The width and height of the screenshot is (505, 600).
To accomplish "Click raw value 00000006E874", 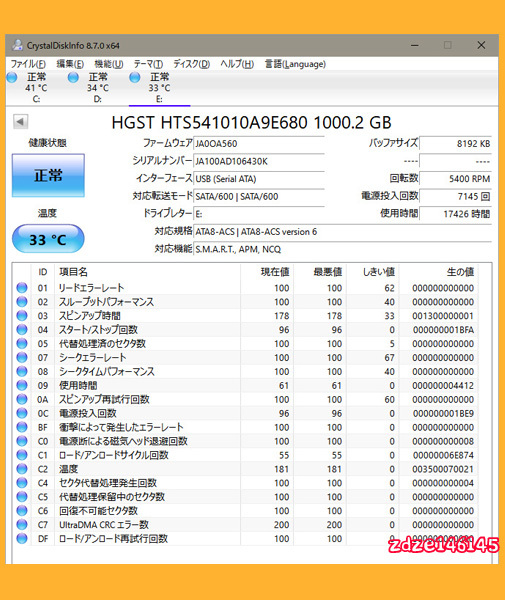I will pyautogui.click(x=443, y=455).
